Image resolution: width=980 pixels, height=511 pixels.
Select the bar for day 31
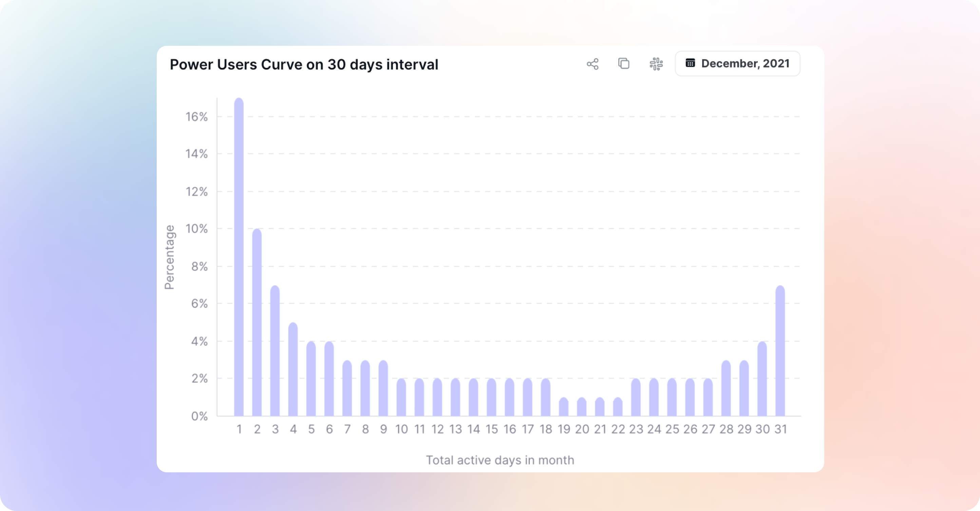(x=780, y=351)
